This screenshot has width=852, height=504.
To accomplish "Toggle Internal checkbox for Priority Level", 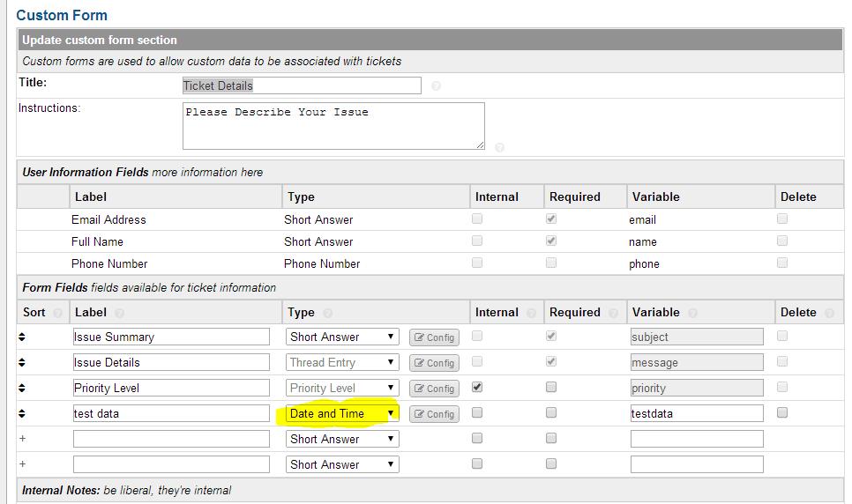I will click(x=477, y=387).
